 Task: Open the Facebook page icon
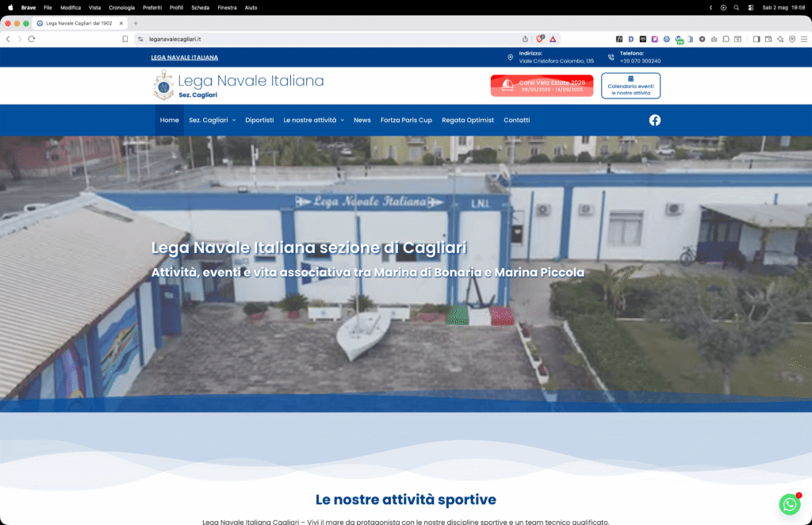coord(654,120)
